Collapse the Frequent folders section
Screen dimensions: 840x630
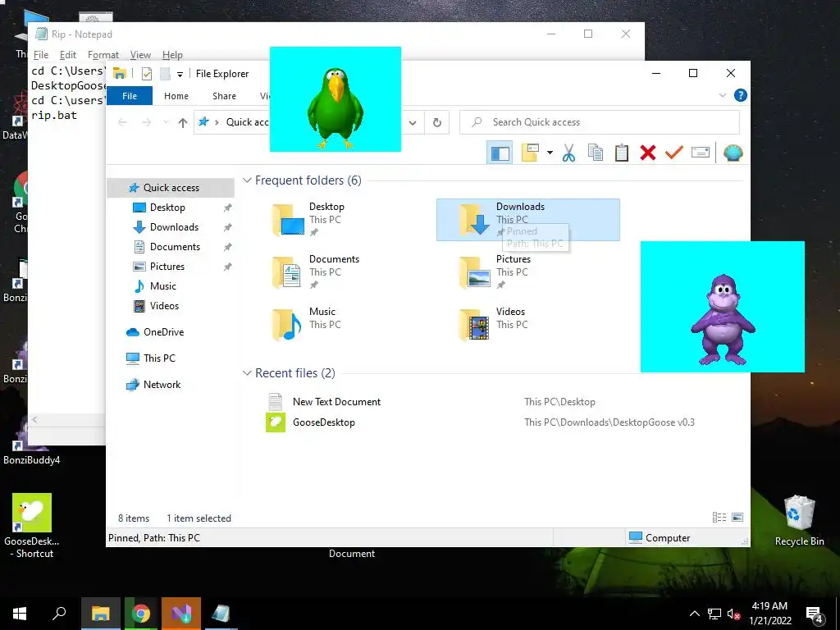[x=247, y=180]
